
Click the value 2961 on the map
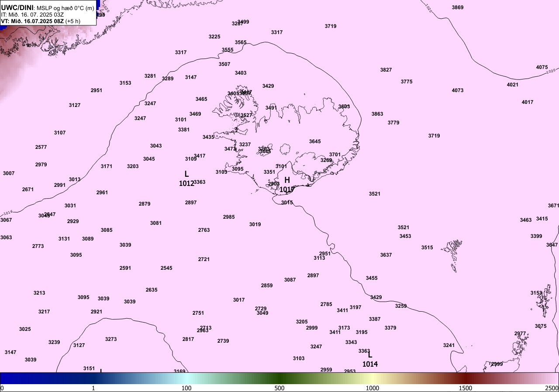102,193
